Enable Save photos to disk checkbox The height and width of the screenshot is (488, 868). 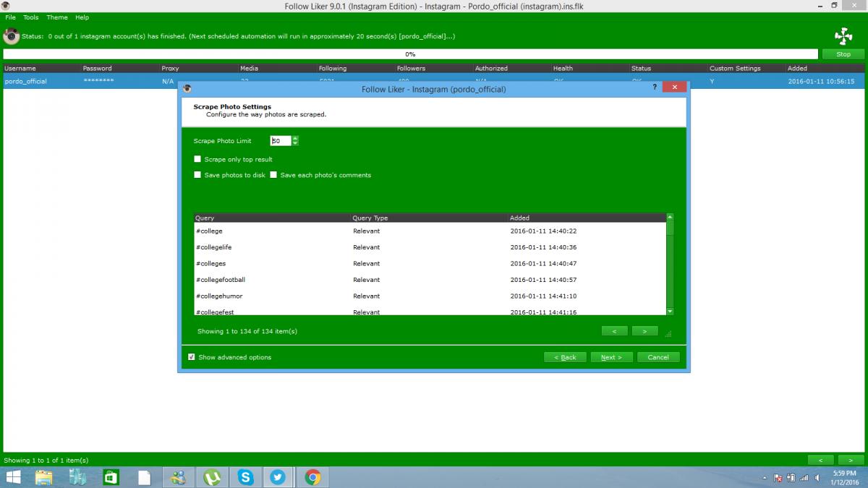pyautogui.click(x=197, y=175)
